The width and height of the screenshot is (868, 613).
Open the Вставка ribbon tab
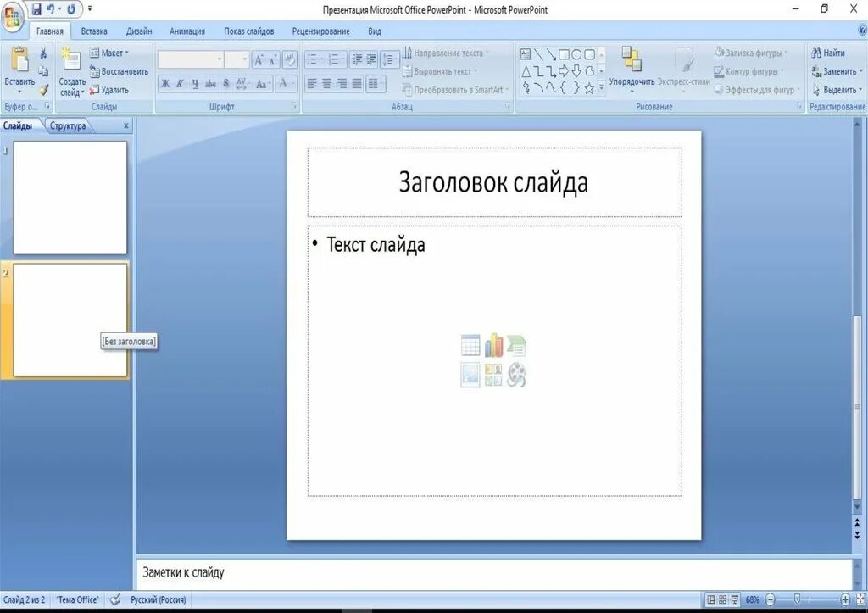coord(94,31)
